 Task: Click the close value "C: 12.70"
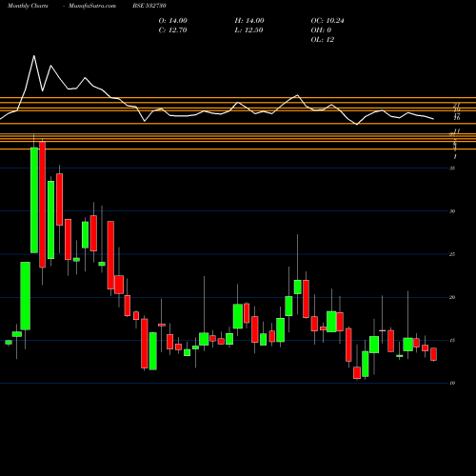click(172, 30)
